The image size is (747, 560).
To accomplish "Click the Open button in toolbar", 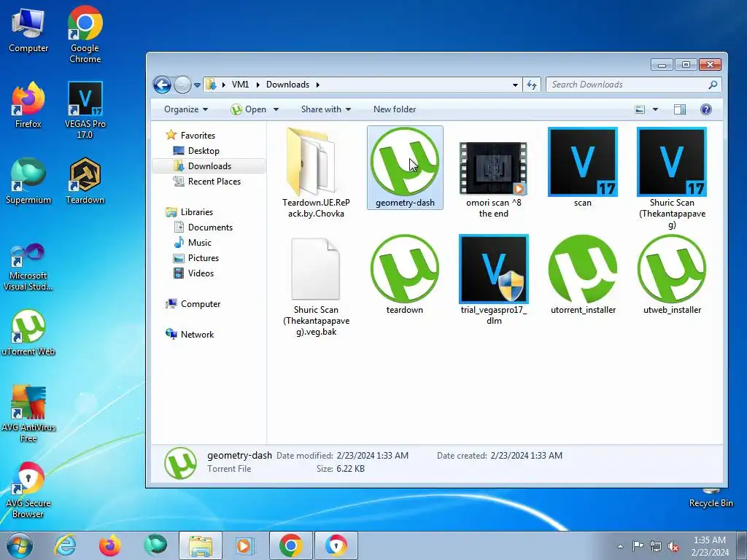I will pos(249,109).
